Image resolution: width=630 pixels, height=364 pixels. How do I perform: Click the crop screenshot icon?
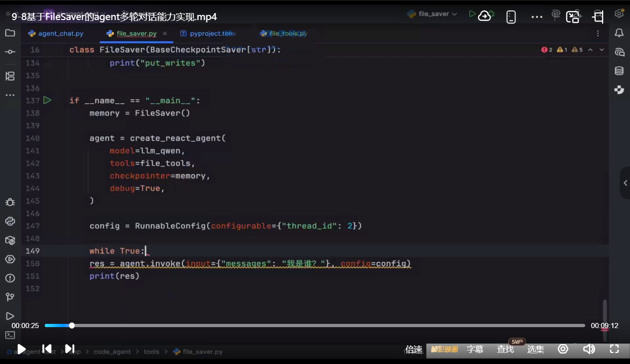[x=598, y=17]
